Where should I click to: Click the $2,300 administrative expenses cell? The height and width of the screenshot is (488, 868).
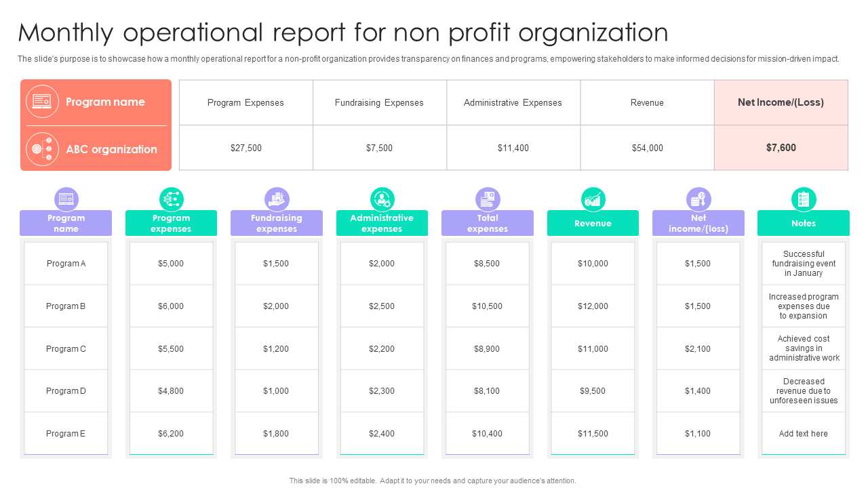click(x=382, y=391)
